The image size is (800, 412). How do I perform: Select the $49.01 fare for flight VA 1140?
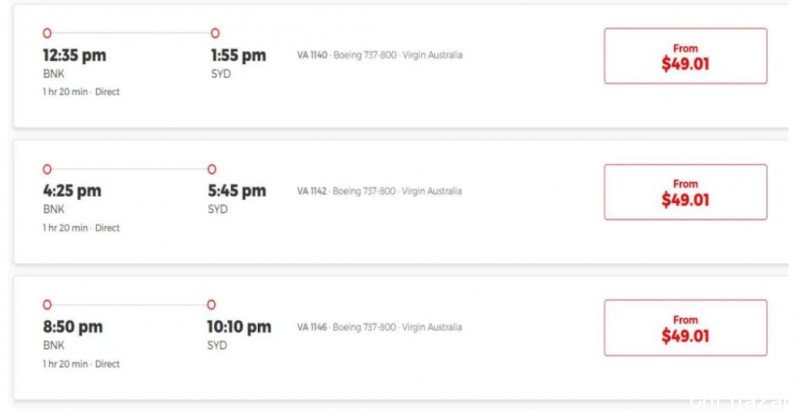tap(685, 56)
